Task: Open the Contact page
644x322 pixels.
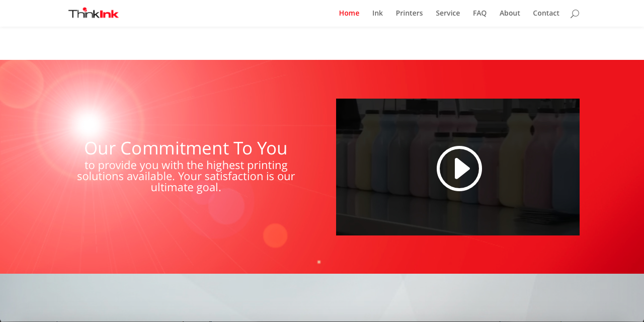Action: (546, 13)
